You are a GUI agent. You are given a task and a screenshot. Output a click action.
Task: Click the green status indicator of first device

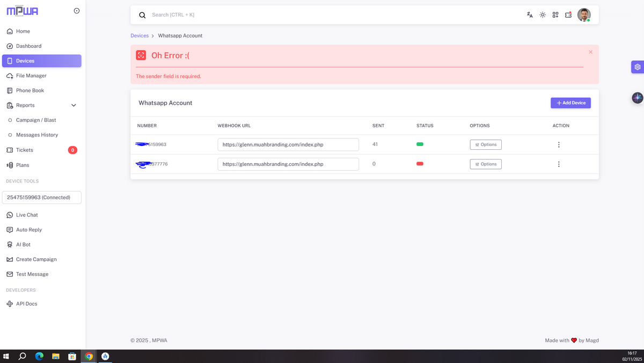(420, 144)
